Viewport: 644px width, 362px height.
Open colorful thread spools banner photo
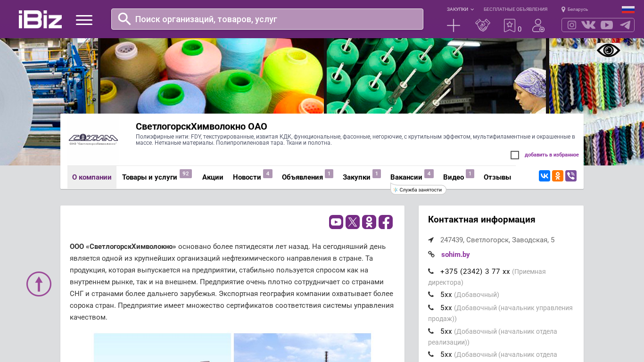(x=212, y=76)
